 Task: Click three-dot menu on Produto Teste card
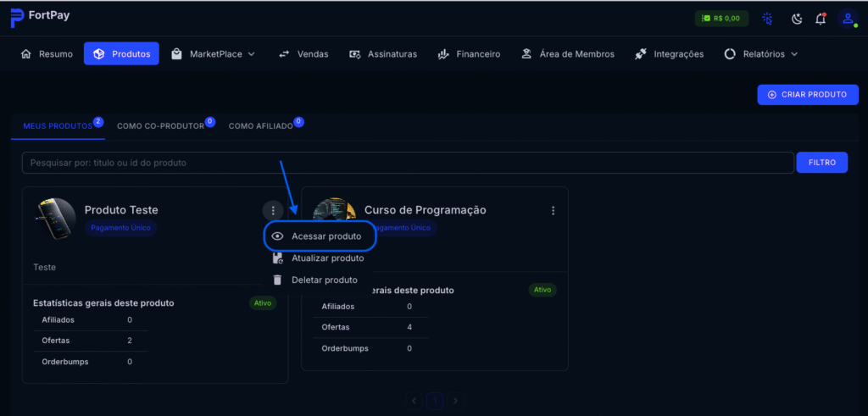coord(272,210)
